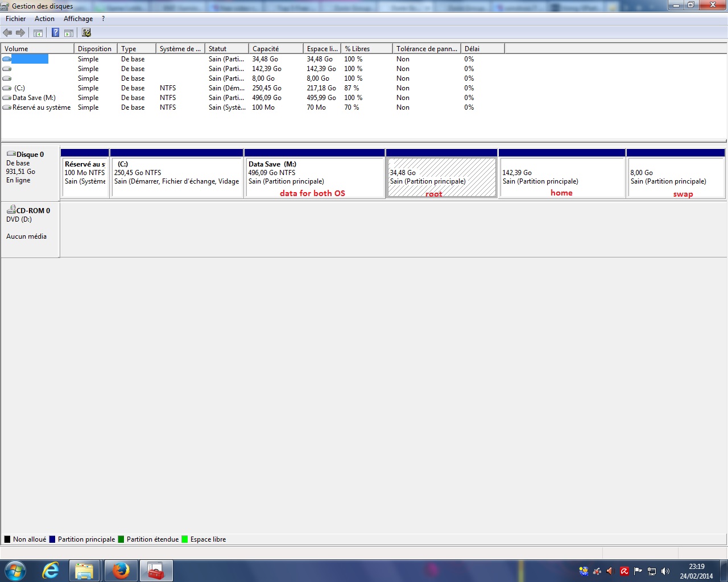
Task: Click the blue Help question mark icon
Action: point(55,33)
